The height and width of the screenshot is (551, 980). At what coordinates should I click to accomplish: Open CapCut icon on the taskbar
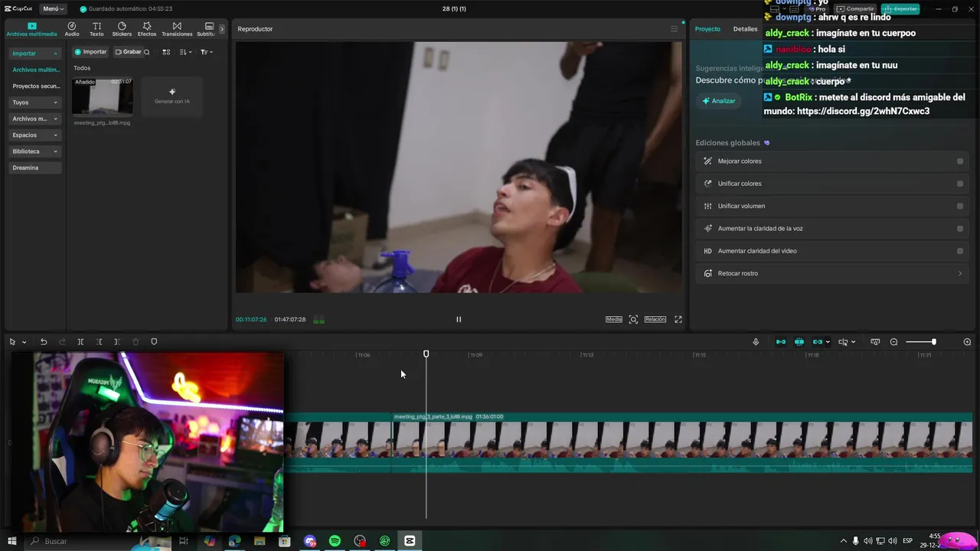pos(410,541)
